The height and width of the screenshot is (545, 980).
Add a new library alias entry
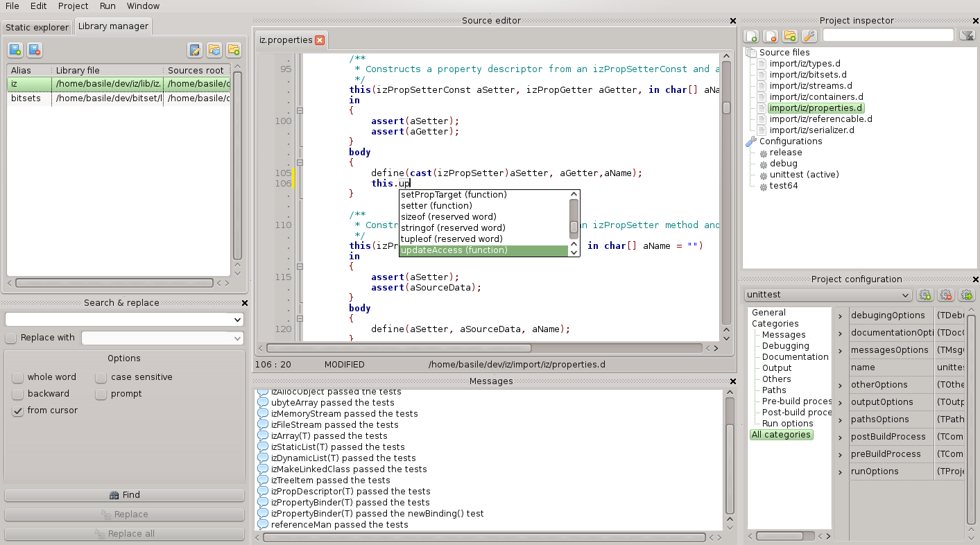(15, 50)
